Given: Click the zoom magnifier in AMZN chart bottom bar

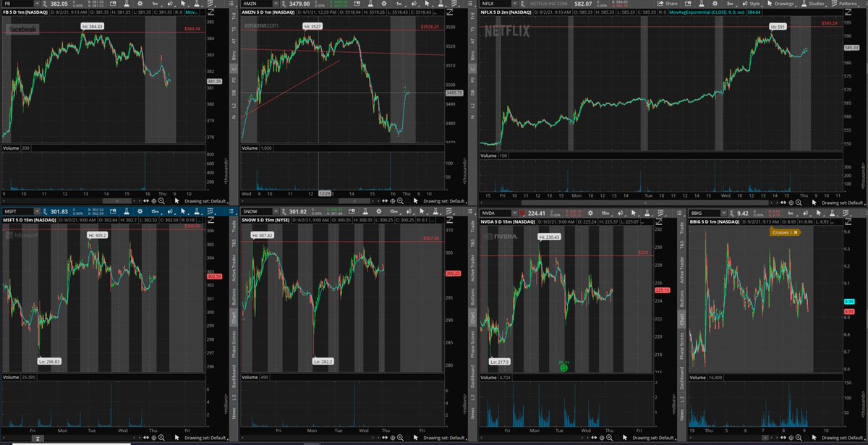Looking at the screenshot, I should click(x=400, y=200).
